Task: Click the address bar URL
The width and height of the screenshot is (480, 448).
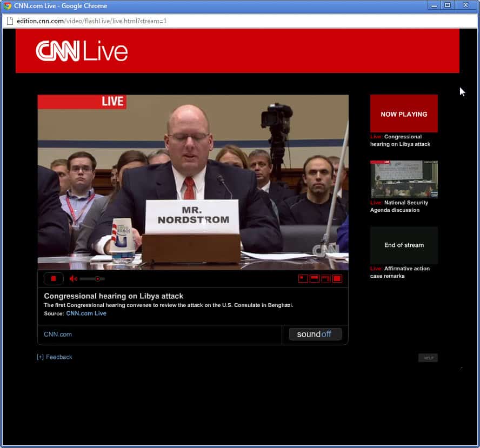Action: [x=92, y=21]
